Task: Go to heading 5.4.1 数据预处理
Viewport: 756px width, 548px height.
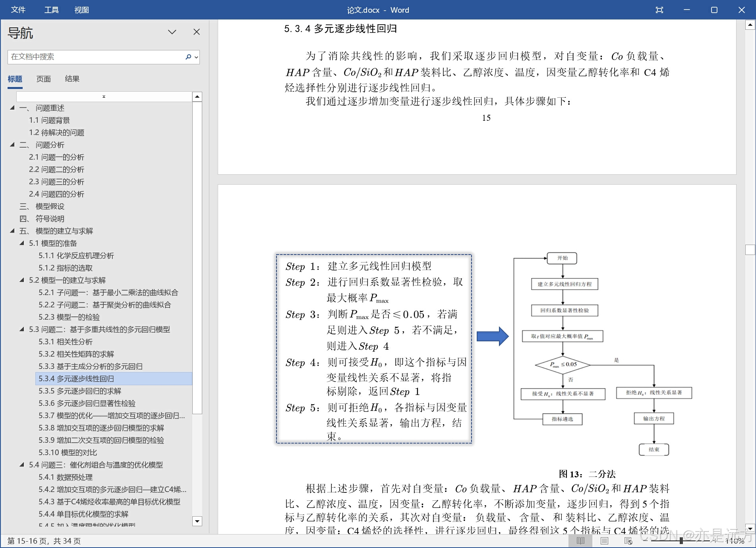Action: [x=66, y=477]
